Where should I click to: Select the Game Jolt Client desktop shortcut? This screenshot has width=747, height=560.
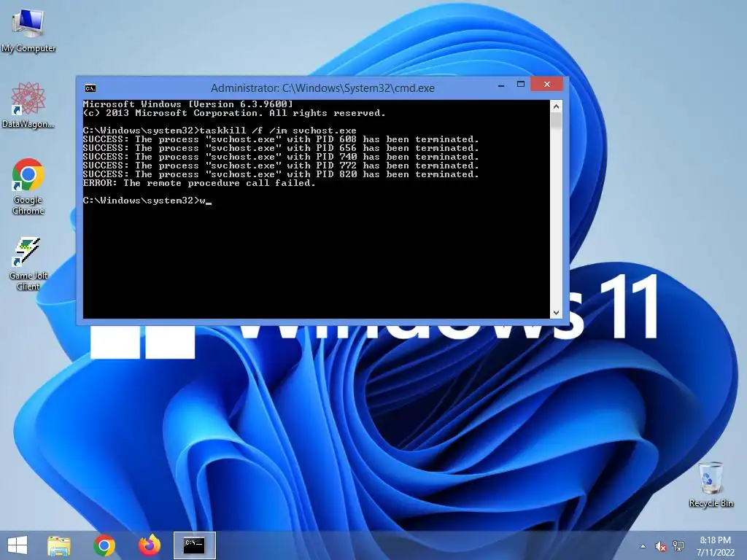[x=28, y=263]
